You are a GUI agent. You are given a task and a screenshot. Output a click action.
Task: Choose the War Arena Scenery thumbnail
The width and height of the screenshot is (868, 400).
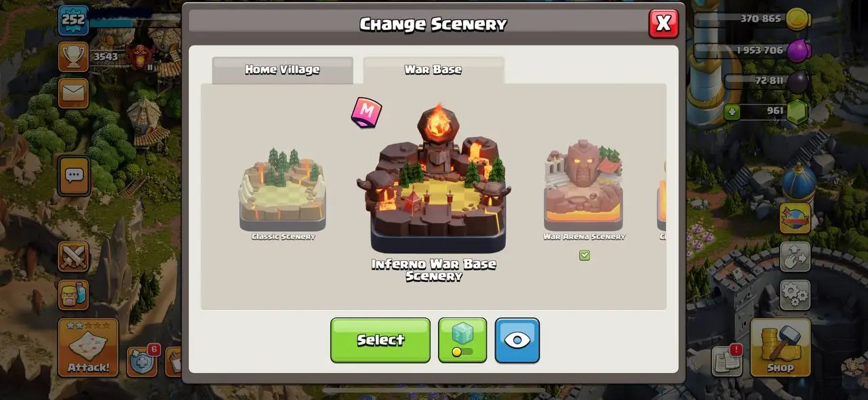click(584, 188)
